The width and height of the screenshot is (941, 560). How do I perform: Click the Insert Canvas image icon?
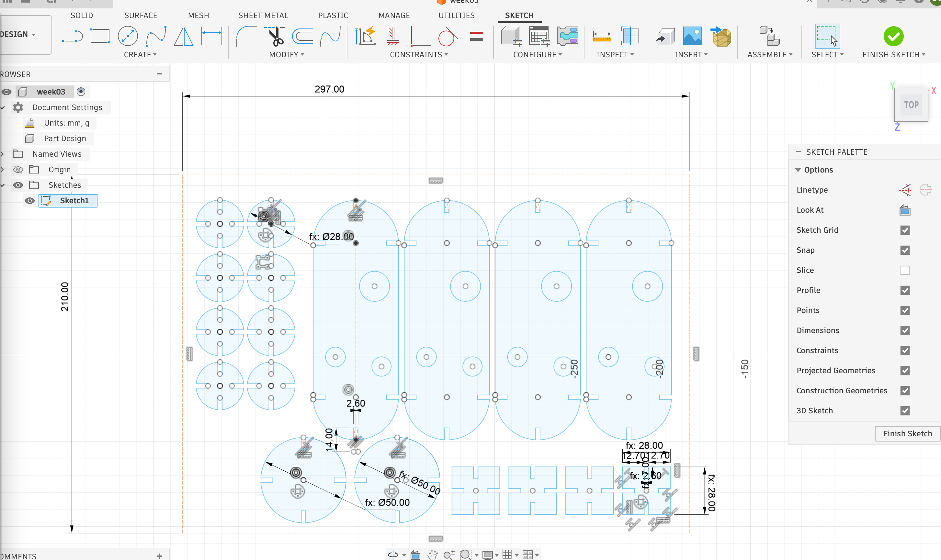[x=693, y=37]
